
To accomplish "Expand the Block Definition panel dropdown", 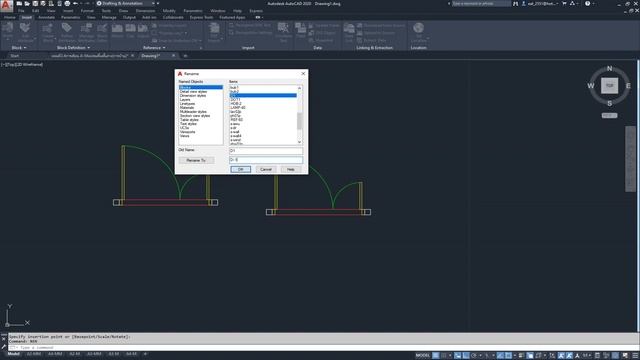I will (73, 48).
